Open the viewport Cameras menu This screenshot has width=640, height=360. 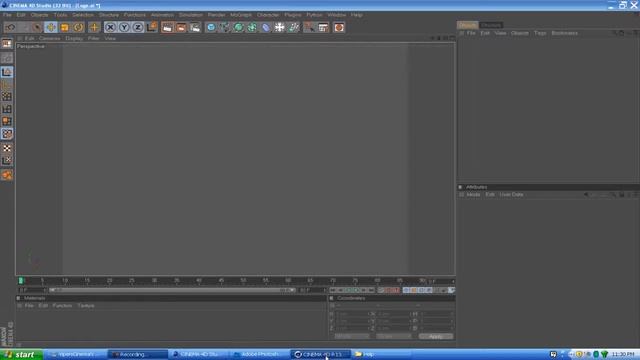(50, 38)
